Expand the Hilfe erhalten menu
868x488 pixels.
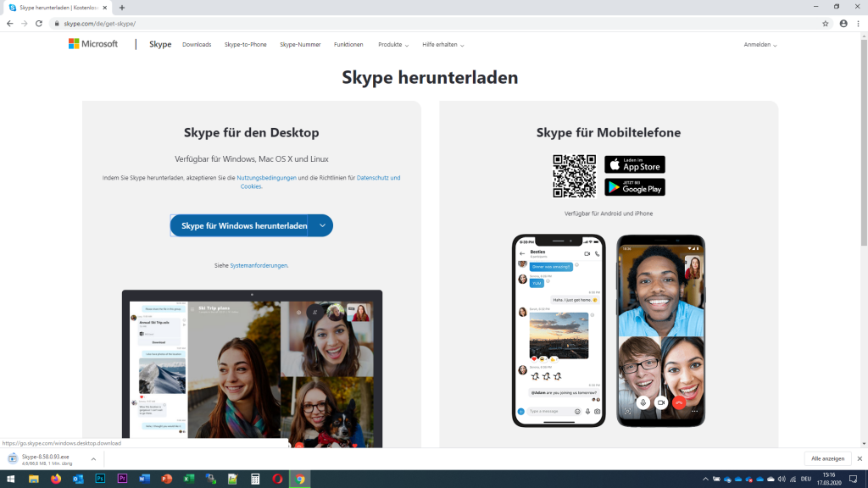[442, 45]
